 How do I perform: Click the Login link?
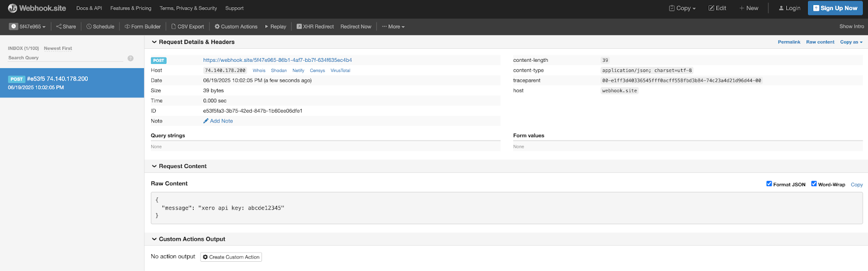point(789,8)
